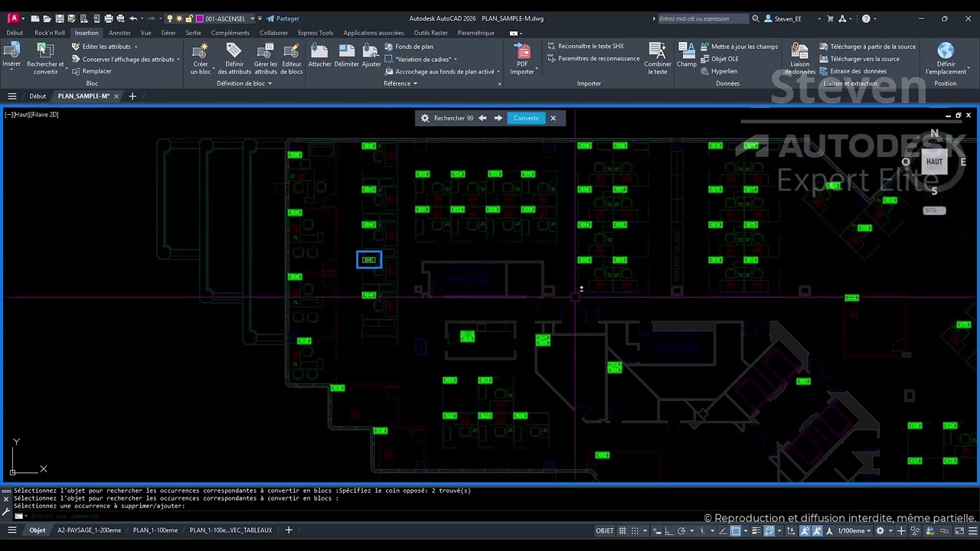The width and height of the screenshot is (980, 551).
Task: Click Mettre à jour les champs
Action: [x=739, y=47]
